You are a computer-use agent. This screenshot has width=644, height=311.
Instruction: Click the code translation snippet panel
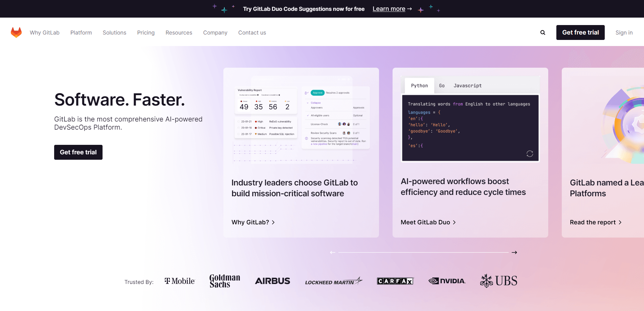pyautogui.click(x=470, y=128)
